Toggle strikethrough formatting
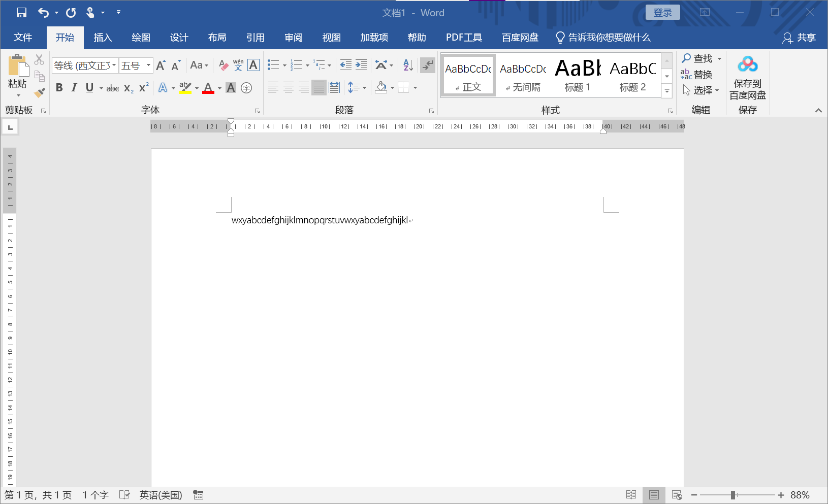The width and height of the screenshot is (828, 504). click(x=113, y=88)
